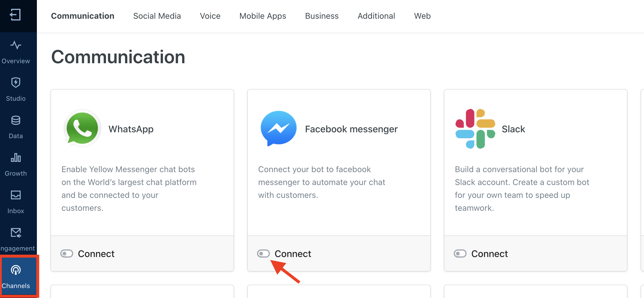Viewport: 644px width, 298px height.
Task: Open the Inbox tray icon
Action: click(16, 195)
